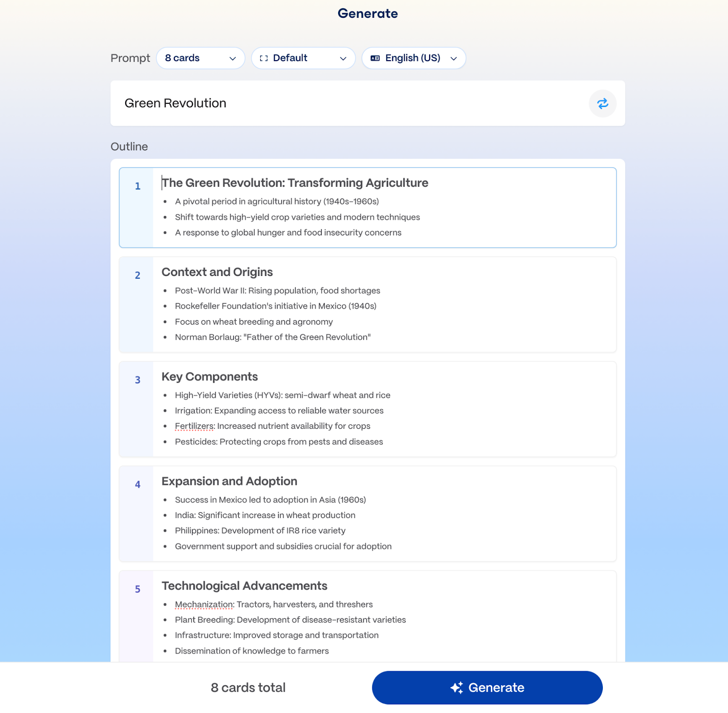Click the shuffle prompt icon button

[x=602, y=104]
